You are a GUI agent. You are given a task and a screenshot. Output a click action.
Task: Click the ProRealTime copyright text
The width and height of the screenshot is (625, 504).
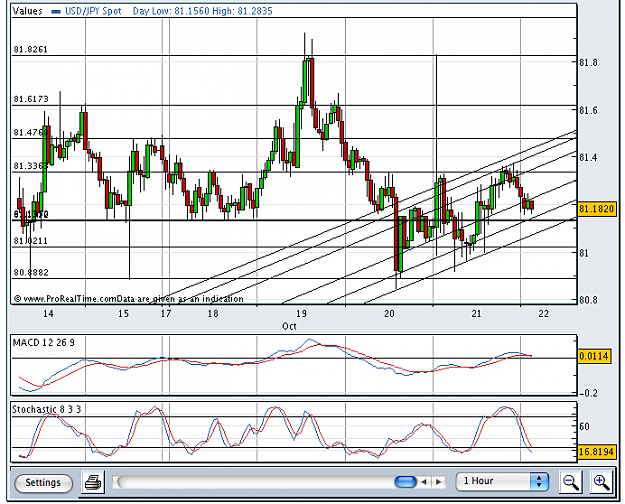point(128,299)
